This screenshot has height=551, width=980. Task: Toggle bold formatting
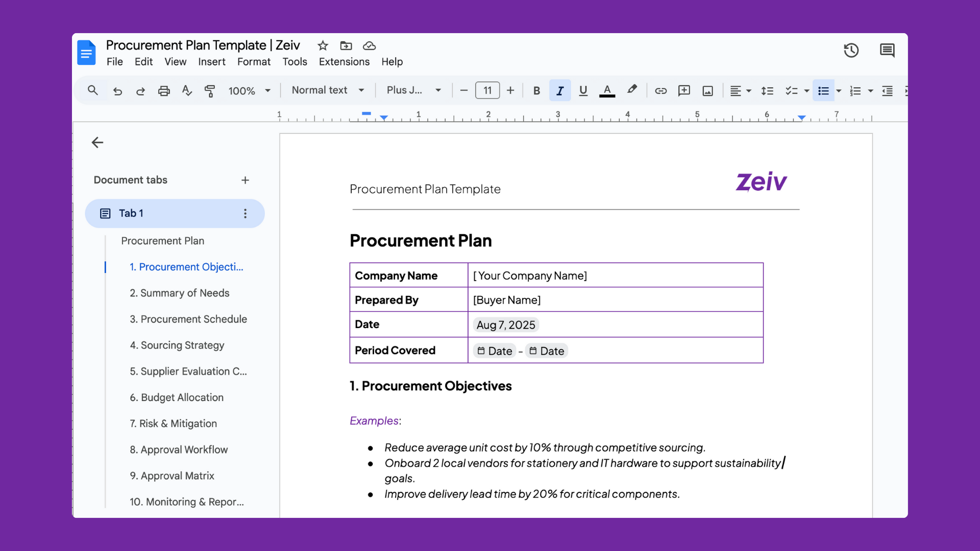tap(536, 90)
